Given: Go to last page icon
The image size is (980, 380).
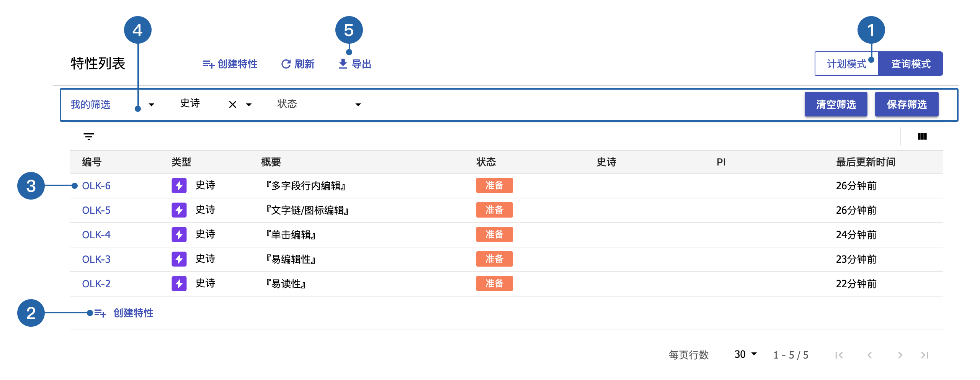Looking at the screenshot, I should pos(925,355).
